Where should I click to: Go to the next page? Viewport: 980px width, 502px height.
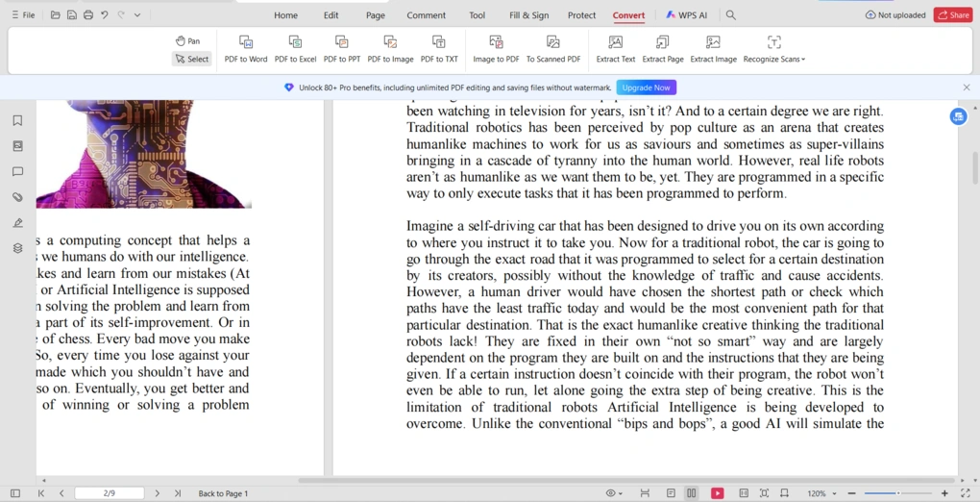[x=158, y=493]
